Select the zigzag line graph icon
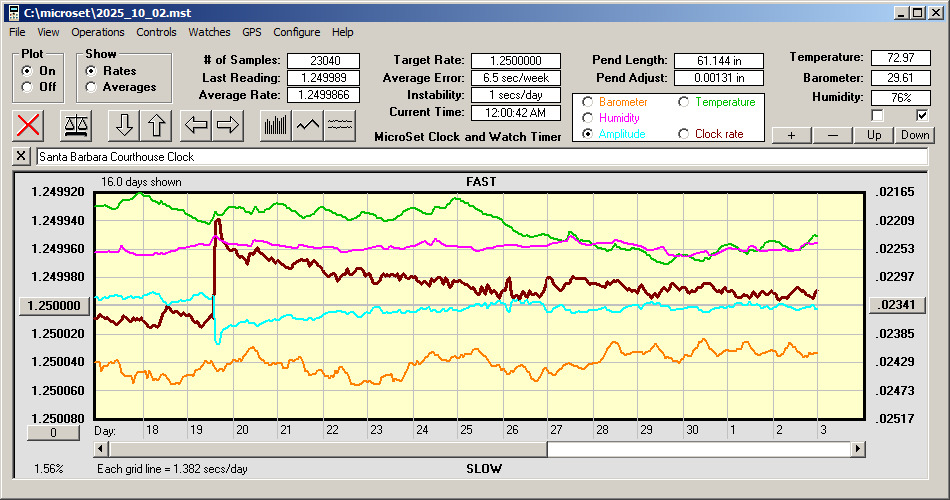This screenshot has width=950, height=500. click(x=308, y=125)
